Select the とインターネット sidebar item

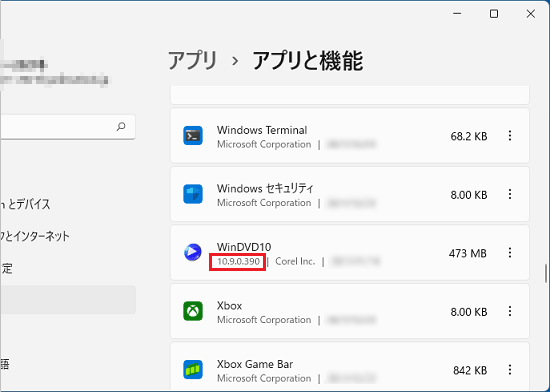[x=34, y=236]
